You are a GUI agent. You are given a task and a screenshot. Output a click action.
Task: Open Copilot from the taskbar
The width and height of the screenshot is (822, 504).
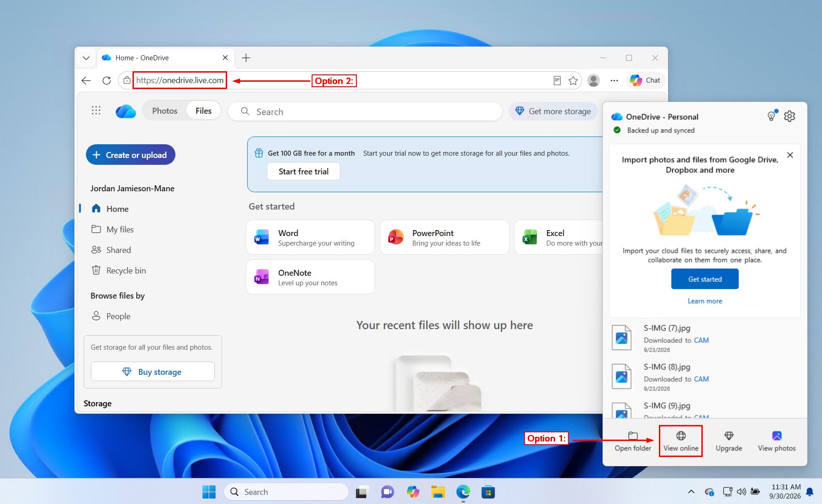pyautogui.click(x=413, y=492)
